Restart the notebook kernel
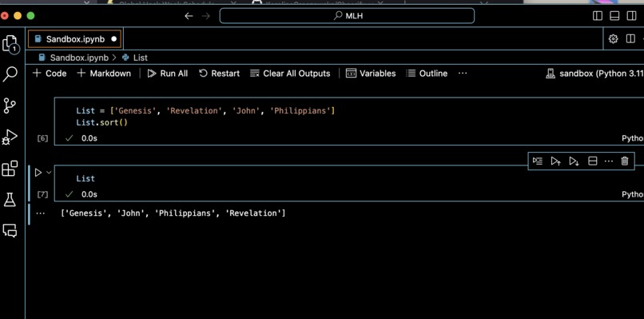The height and width of the screenshot is (319, 644). (x=219, y=74)
